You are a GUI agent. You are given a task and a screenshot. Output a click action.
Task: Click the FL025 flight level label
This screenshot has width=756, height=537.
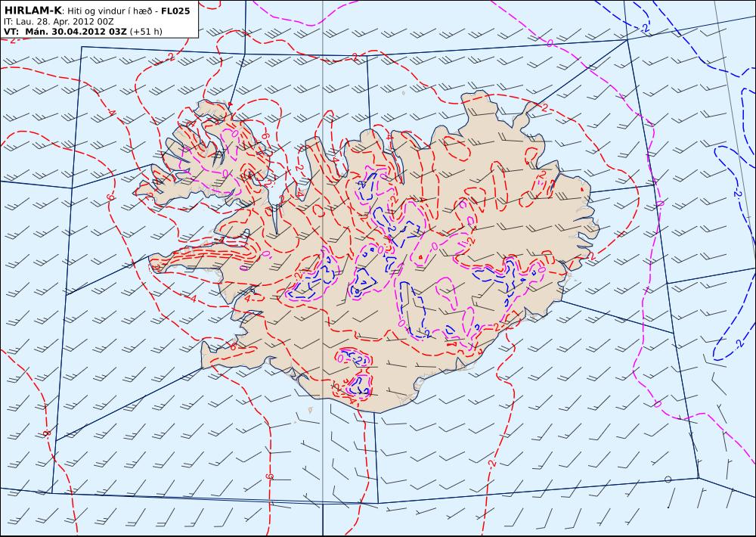[175, 11]
